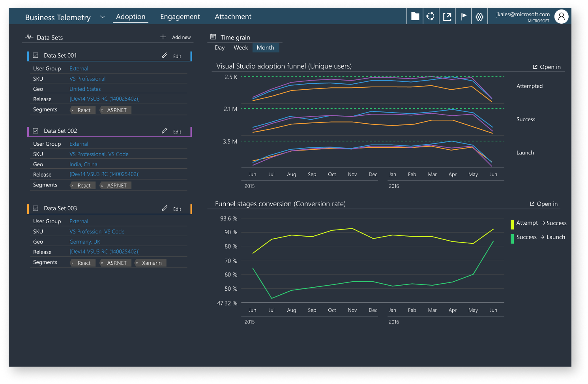Image resolution: width=588 pixels, height=384 pixels.
Task: Click the Success funnel stage label
Action: point(526,119)
